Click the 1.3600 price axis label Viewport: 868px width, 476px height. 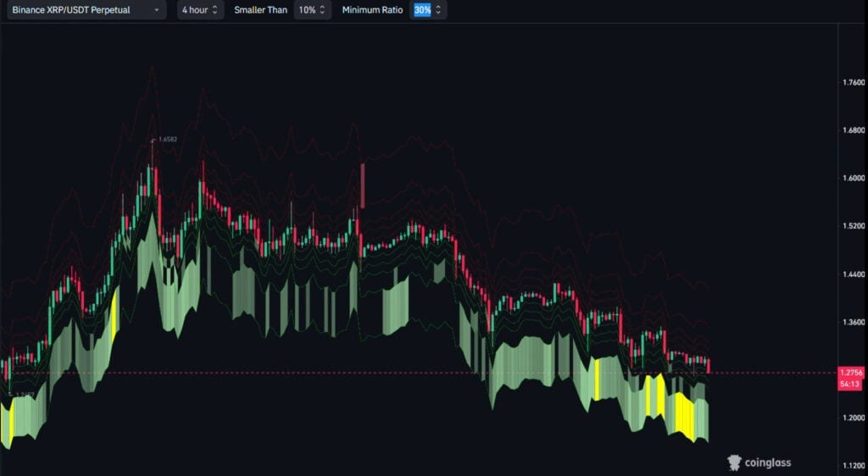pyautogui.click(x=853, y=322)
